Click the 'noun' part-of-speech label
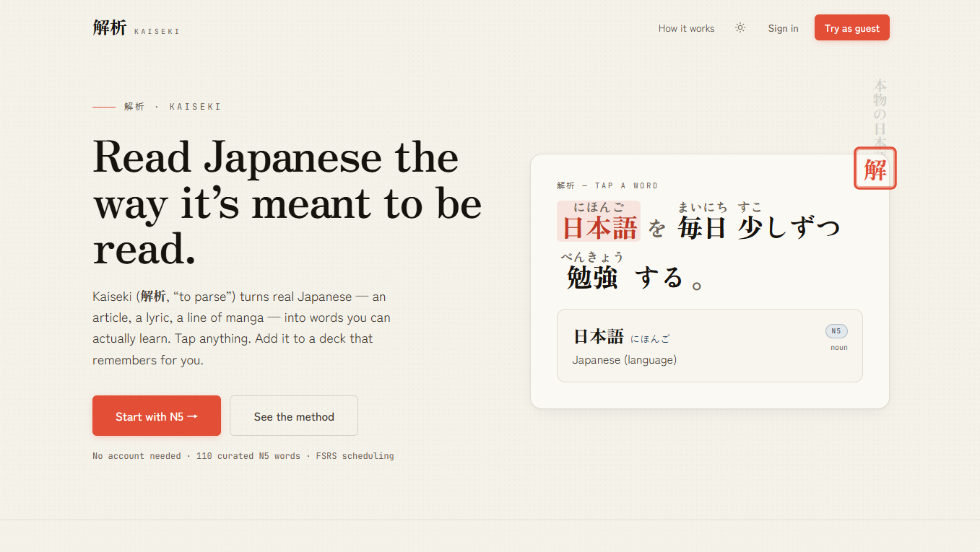 coord(839,348)
